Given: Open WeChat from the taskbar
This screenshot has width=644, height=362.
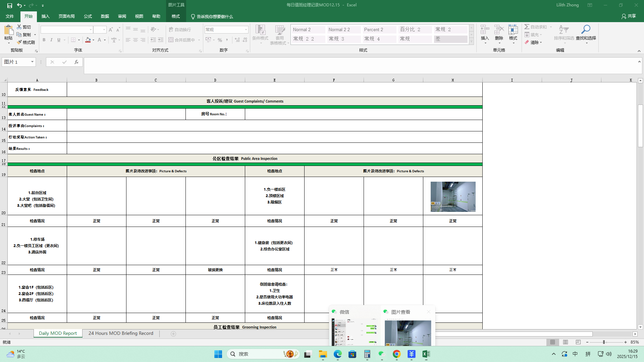Looking at the screenshot, I should pyautogui.click(x=382, y=354).
